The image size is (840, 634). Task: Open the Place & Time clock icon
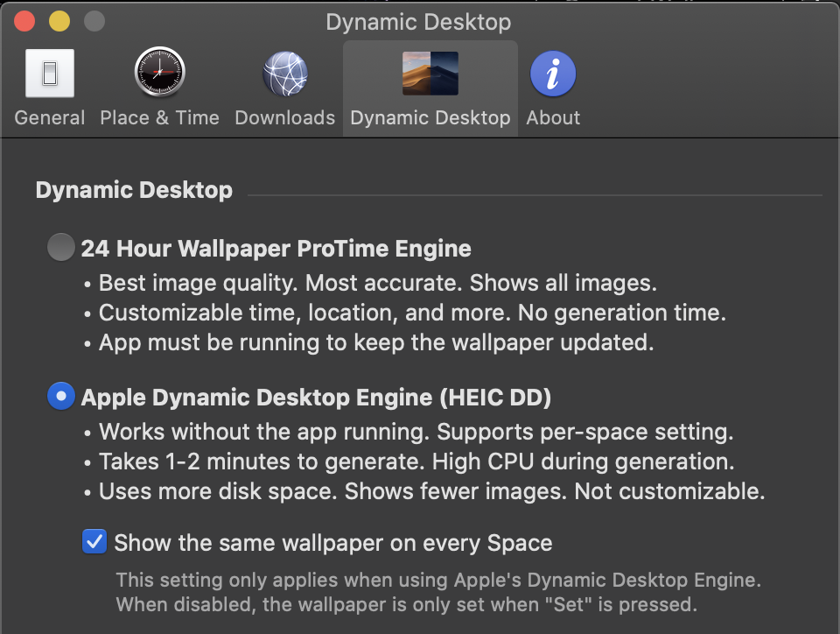[159, 73]
